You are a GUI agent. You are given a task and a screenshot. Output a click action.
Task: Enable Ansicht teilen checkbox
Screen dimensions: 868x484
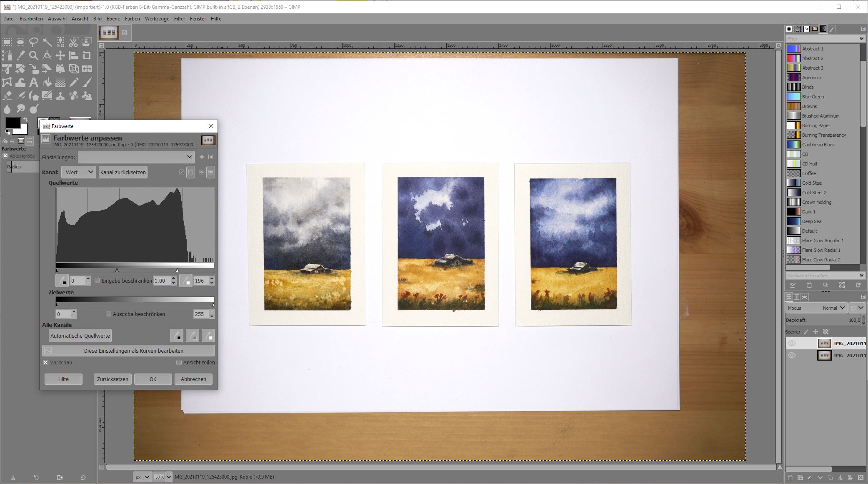179,362
